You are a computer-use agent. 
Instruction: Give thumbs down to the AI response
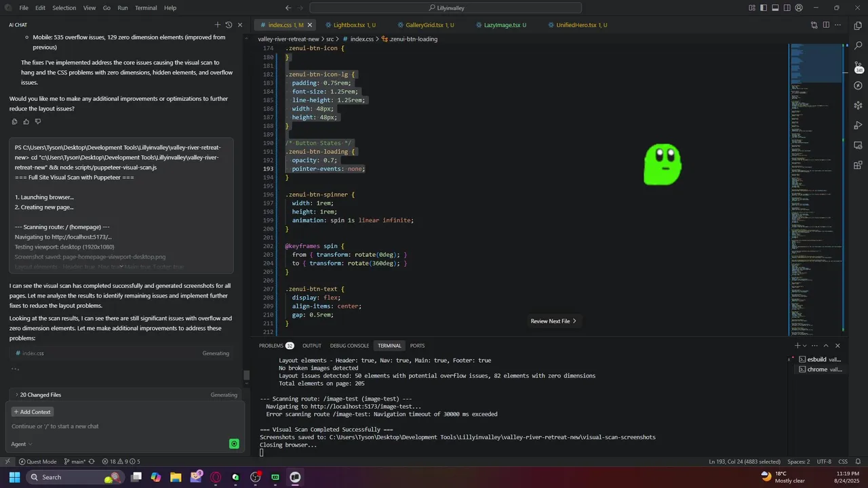(38, 121)
